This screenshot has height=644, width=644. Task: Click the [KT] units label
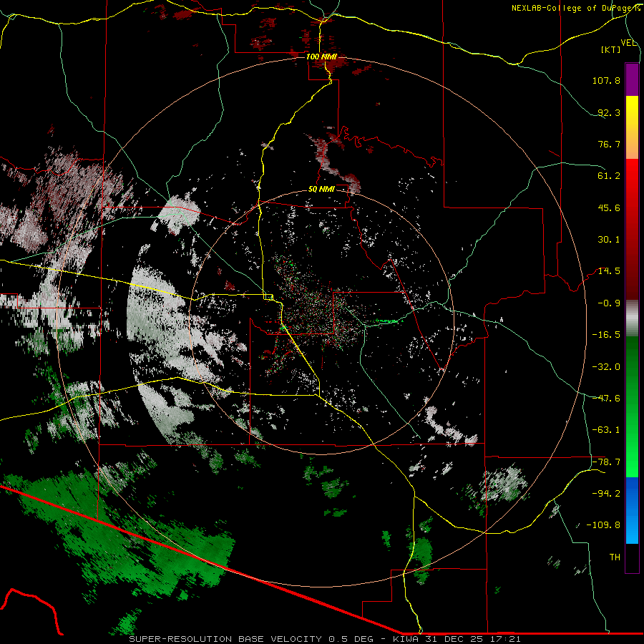coord(611,49)
